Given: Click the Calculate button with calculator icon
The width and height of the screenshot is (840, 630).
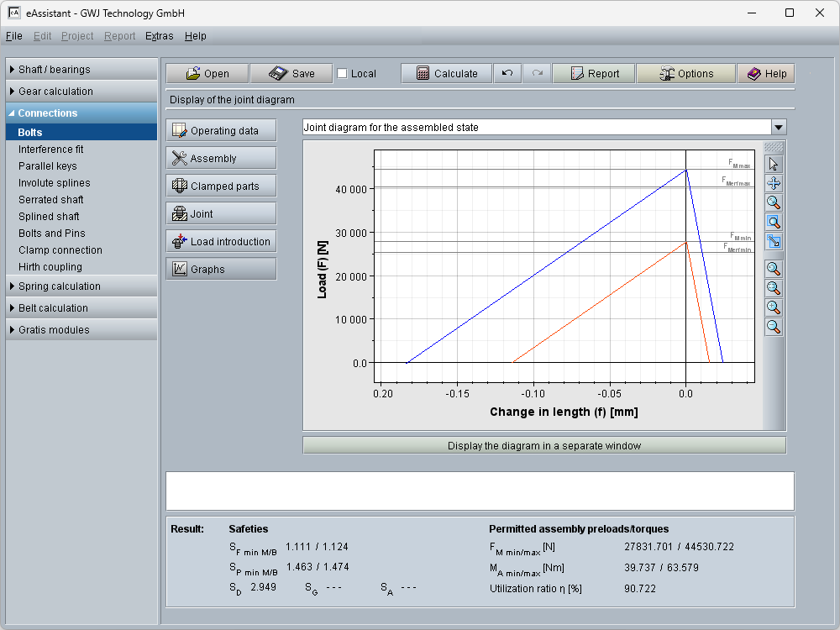Looking at the screenshot, I should (x=446, y=74).
